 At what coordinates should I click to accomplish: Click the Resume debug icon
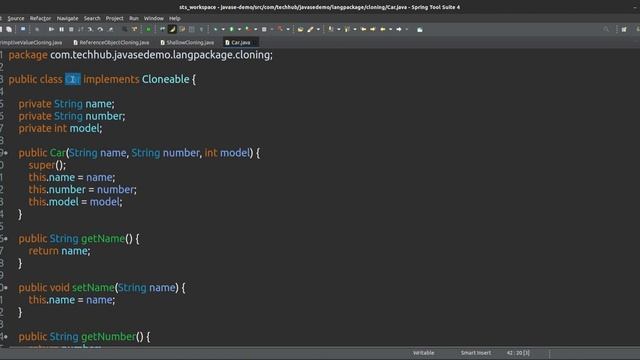point(51,29)
